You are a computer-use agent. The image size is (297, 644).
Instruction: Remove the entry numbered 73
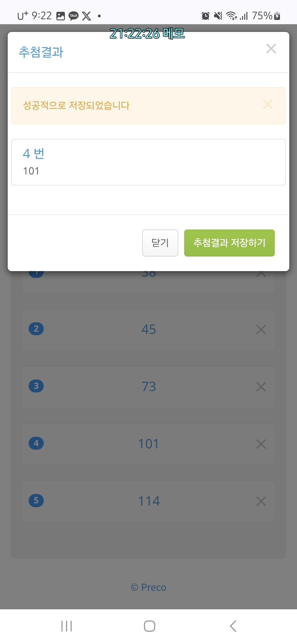coord(261,387)
